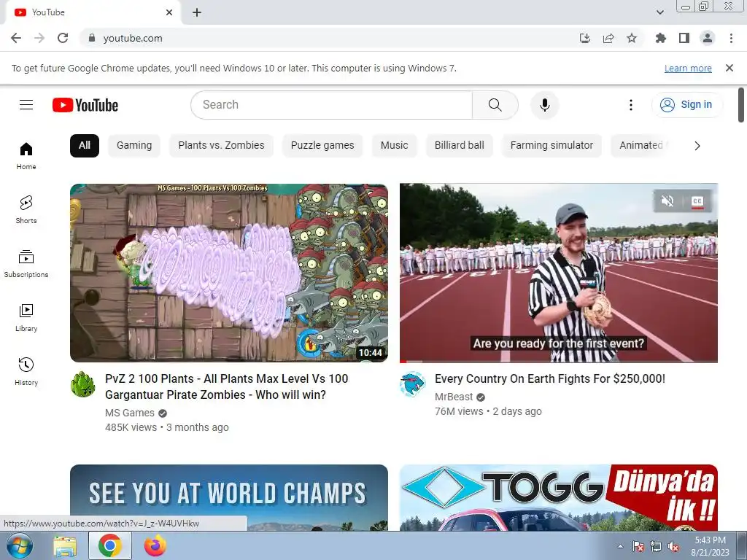Show hidden system tray icons
Viewport: 747px width, 560px height.
coord(620,546)
